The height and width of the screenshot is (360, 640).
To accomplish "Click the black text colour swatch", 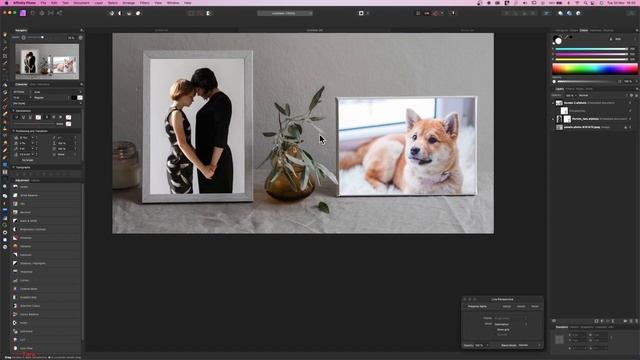I will tap(73, 98).
